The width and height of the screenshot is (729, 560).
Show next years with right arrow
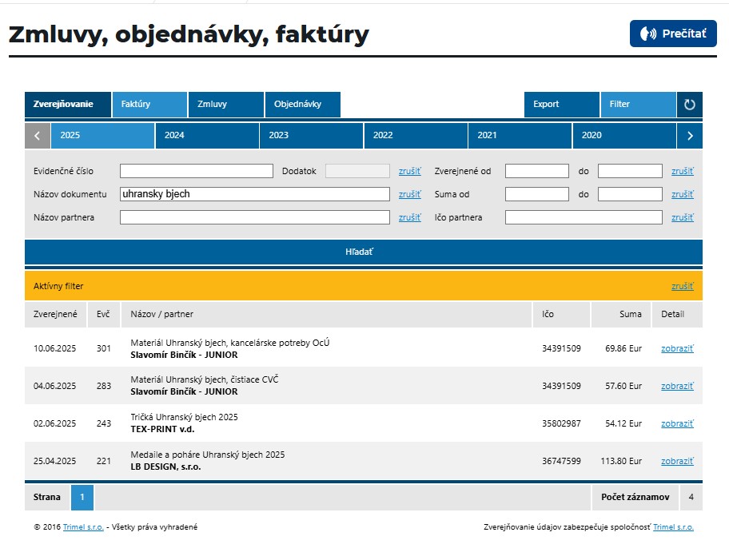690,136
